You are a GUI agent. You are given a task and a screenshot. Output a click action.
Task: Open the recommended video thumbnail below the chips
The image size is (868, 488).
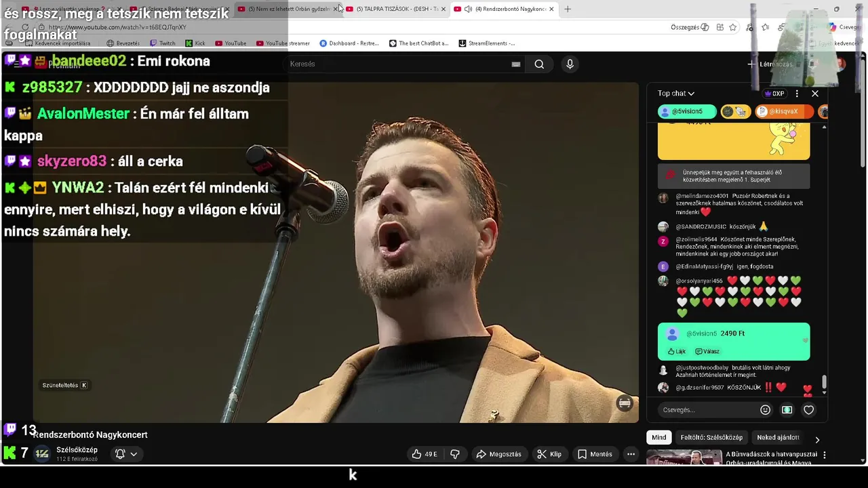(x=684, y=457)
